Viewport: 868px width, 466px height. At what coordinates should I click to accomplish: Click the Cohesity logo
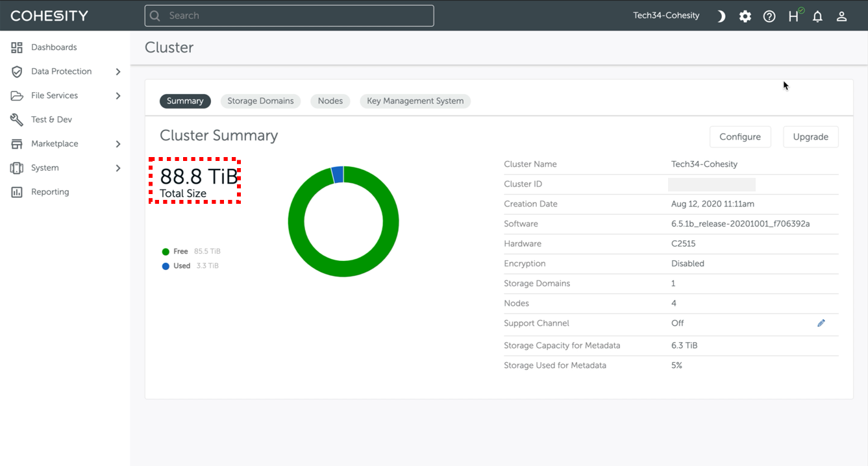(49, 16)
